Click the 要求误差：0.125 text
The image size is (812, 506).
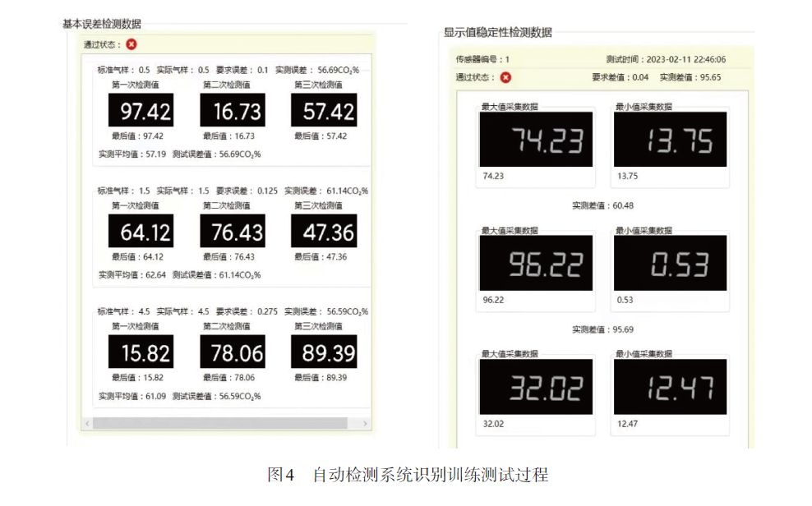pos(247,191)
